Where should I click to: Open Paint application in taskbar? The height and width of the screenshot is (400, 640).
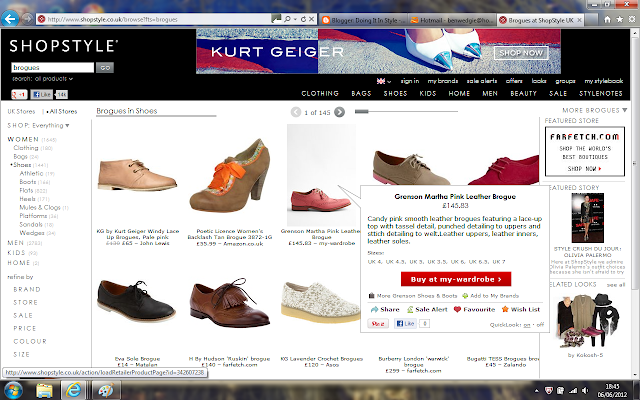pos(106,390)
